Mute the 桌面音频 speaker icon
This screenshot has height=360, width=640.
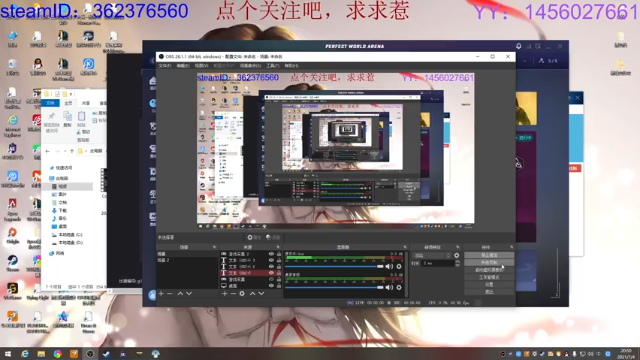tap(389, 287)
